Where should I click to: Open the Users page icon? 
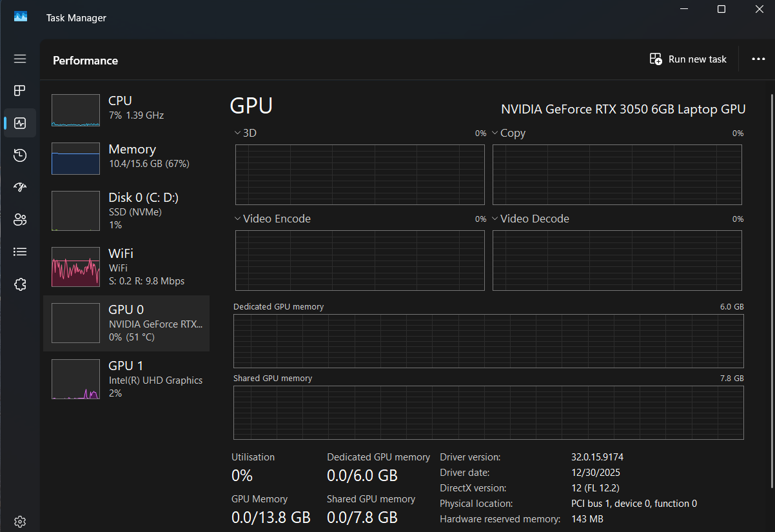(20, 219)
